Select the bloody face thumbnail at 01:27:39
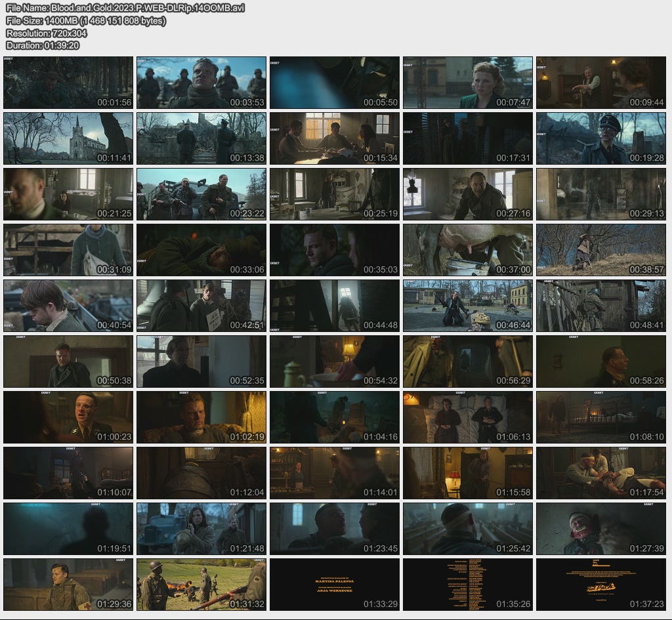Image resolution: width=672 pixels, height=620 pixels. (601, 529)
